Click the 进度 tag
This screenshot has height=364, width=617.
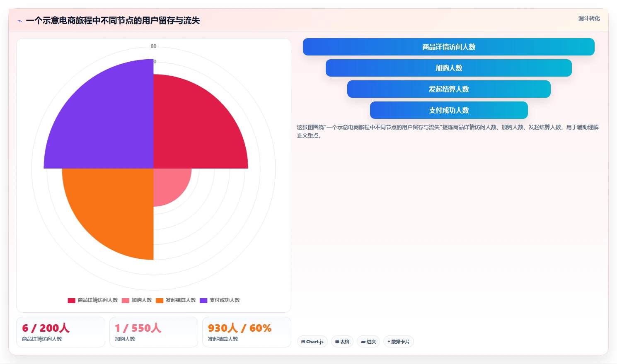368,342
